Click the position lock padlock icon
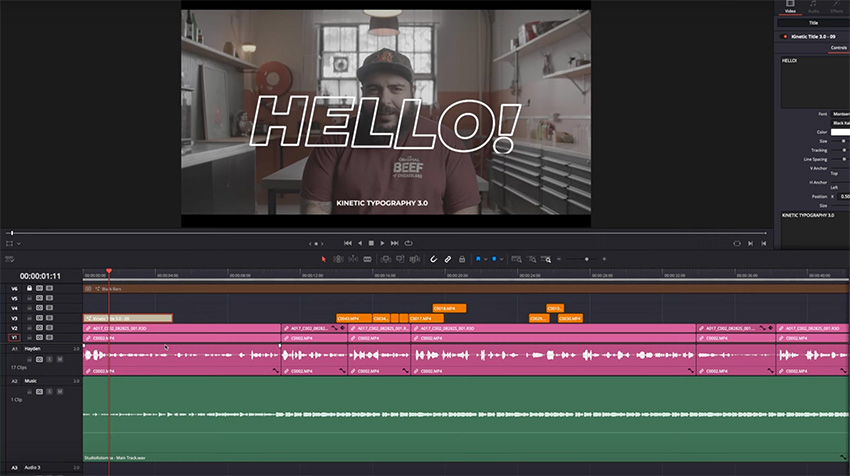Viewport: 850px width, 476px height. pyautogui.click(x=461, y=259)
